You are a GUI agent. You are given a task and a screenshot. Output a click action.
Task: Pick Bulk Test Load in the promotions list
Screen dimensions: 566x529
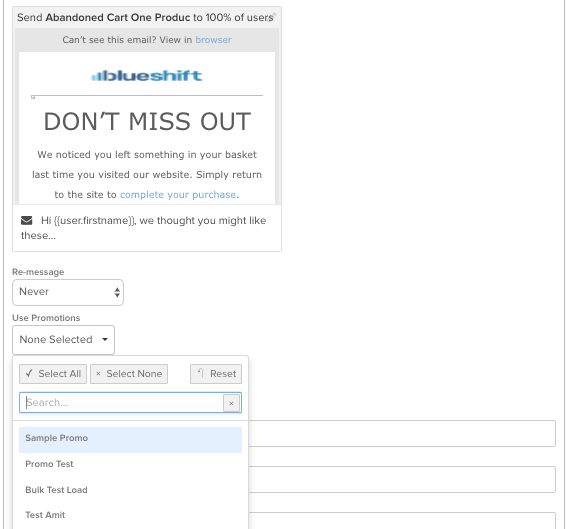click(x=130, y=490)
